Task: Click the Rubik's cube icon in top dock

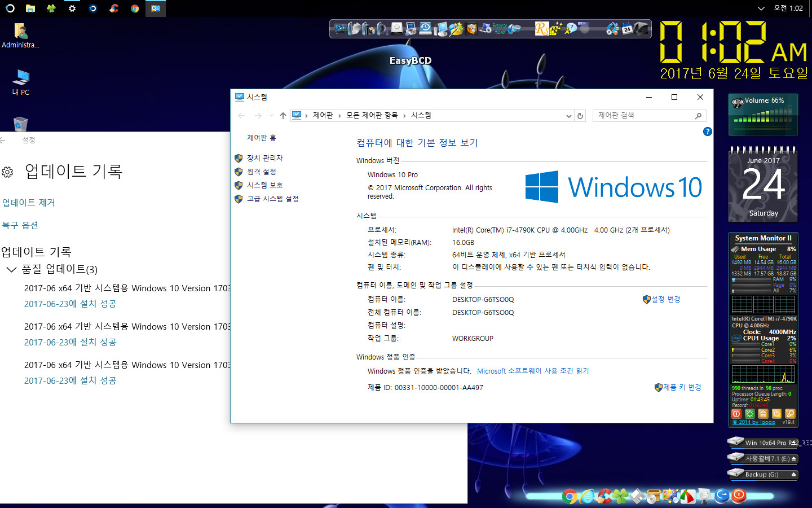Action: tap(471, 28)
